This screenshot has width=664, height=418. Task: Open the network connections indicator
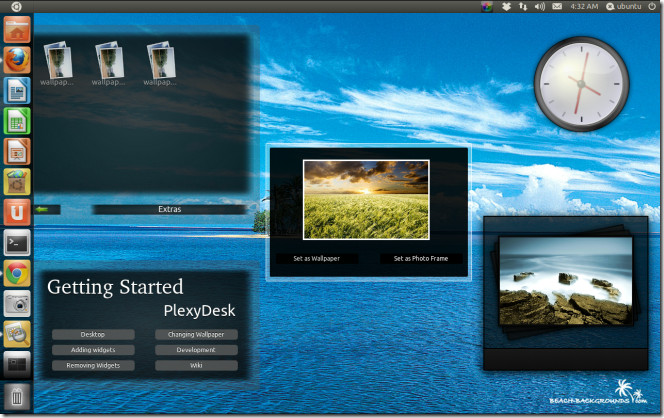point(523,6)
